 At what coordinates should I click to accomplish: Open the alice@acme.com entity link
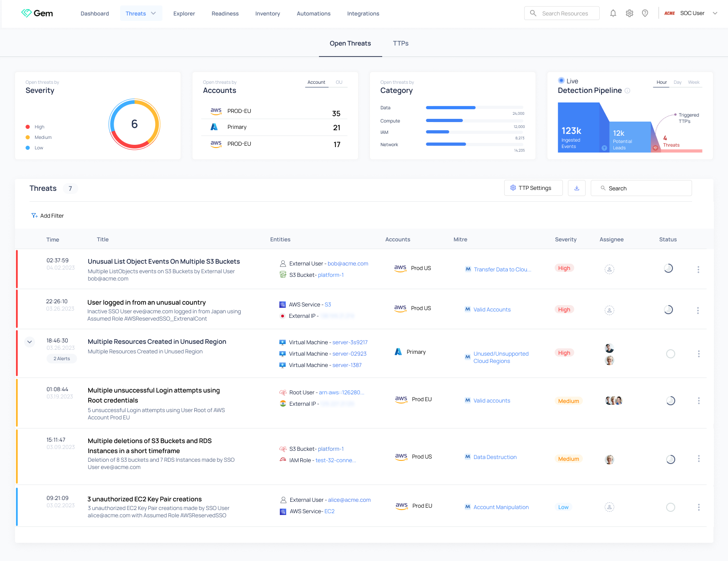349,500
